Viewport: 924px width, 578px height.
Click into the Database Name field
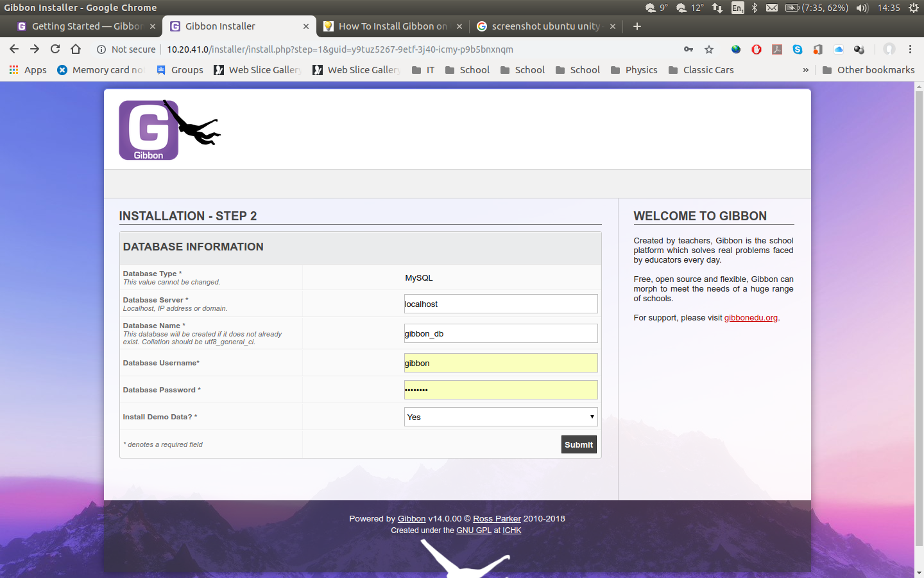(501, 333)
